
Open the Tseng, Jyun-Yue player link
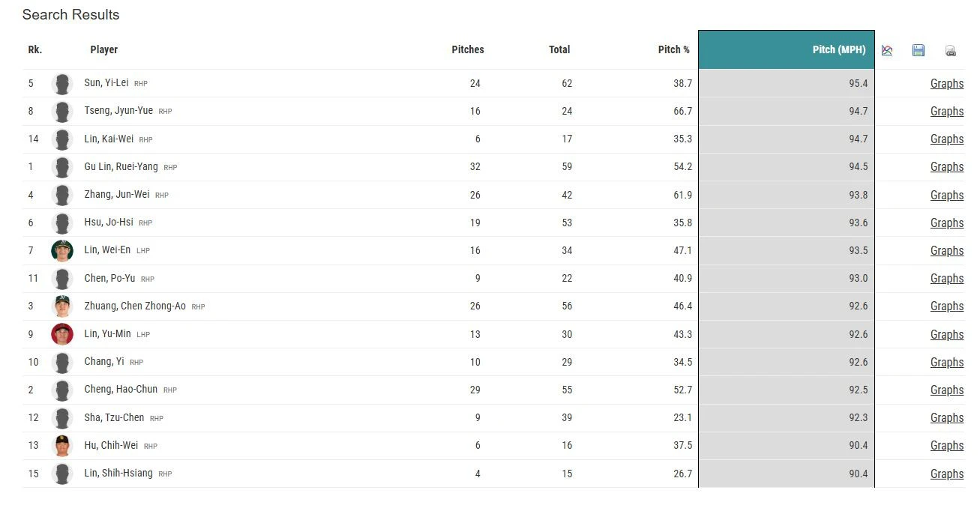pyautogui.click(x=118, y=110)
